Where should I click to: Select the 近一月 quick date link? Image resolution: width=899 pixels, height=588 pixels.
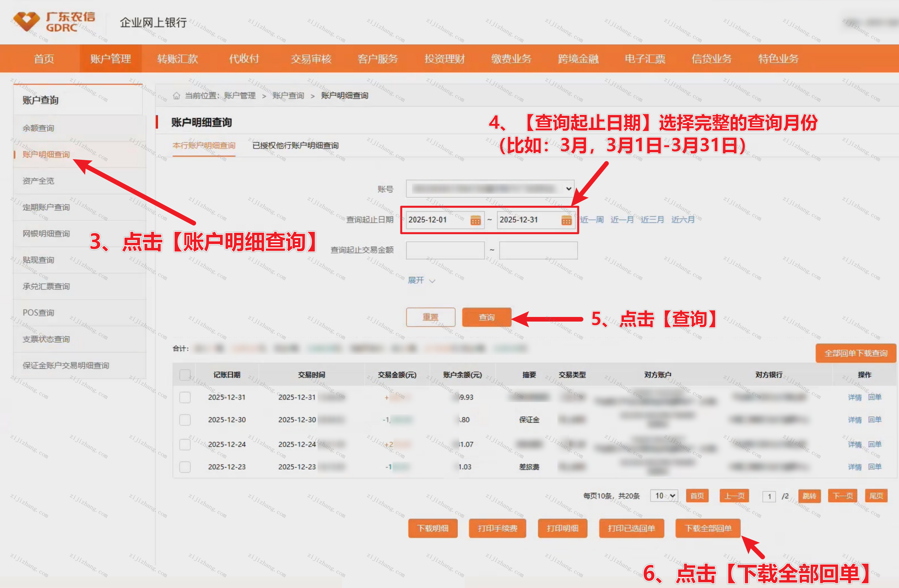622,220
